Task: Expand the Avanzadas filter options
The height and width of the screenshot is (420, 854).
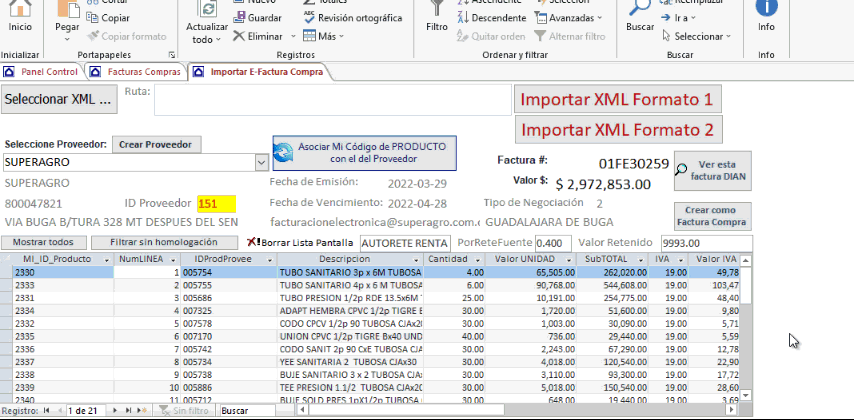Action: (599, 18)
